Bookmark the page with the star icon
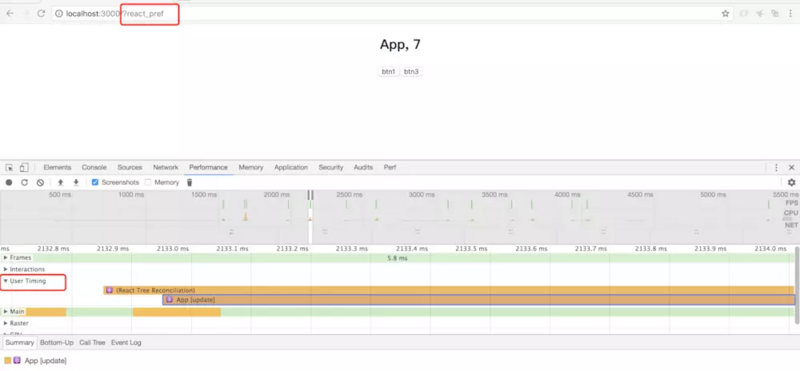The width and height of the screenshot is (800, 371). (x=725, y=14)
